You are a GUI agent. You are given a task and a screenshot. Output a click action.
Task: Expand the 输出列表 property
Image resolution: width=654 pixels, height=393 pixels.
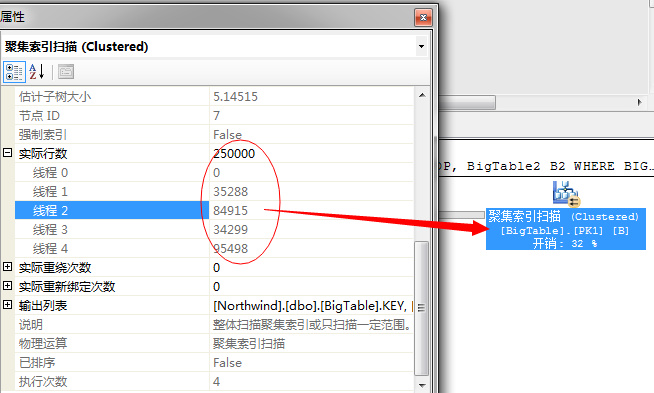pos(8,305)
